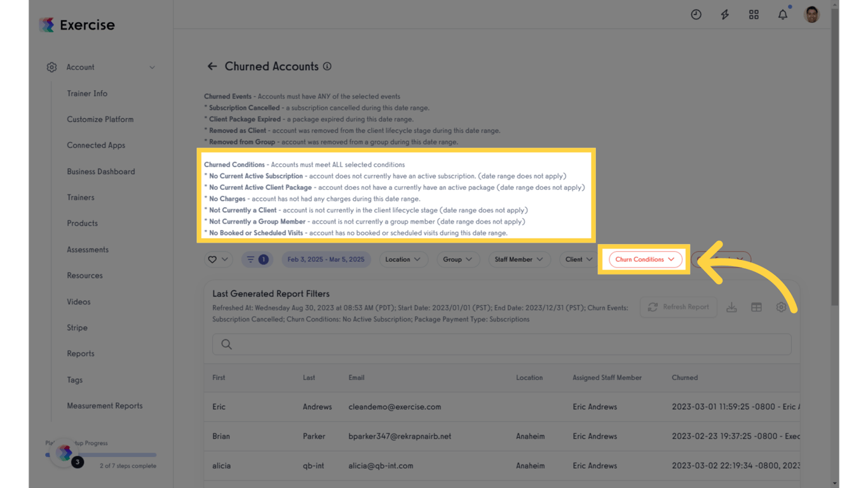The width and height of the screenshot is (868, 488).
Task: Open the report settings gear icon
Action: point(781,307)
